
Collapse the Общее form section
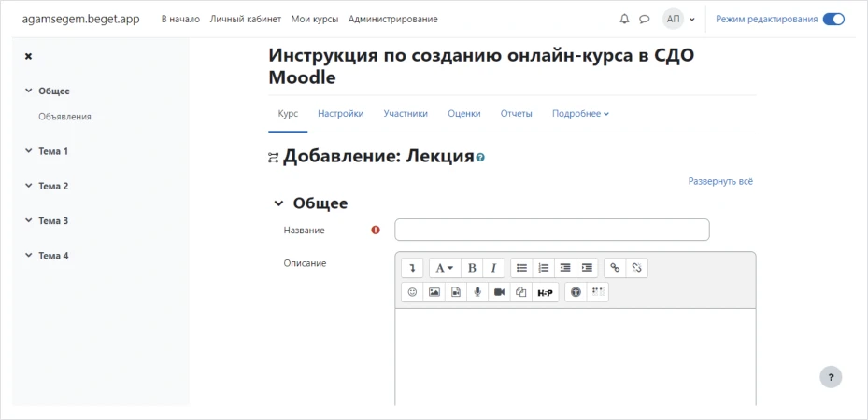278,203
